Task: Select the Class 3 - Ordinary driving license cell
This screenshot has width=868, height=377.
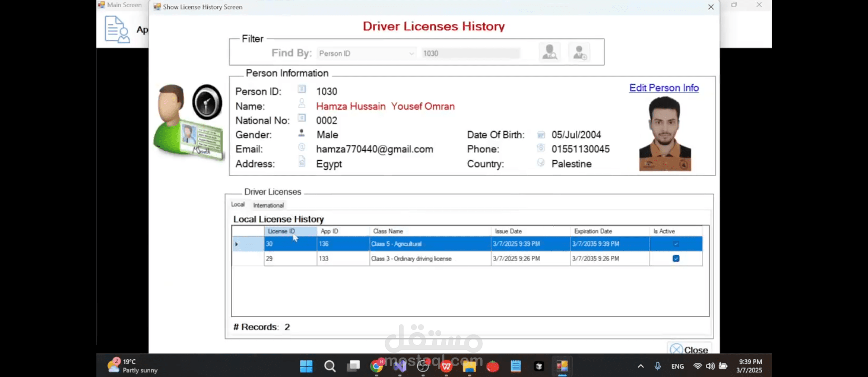Action: coord(430,259)
